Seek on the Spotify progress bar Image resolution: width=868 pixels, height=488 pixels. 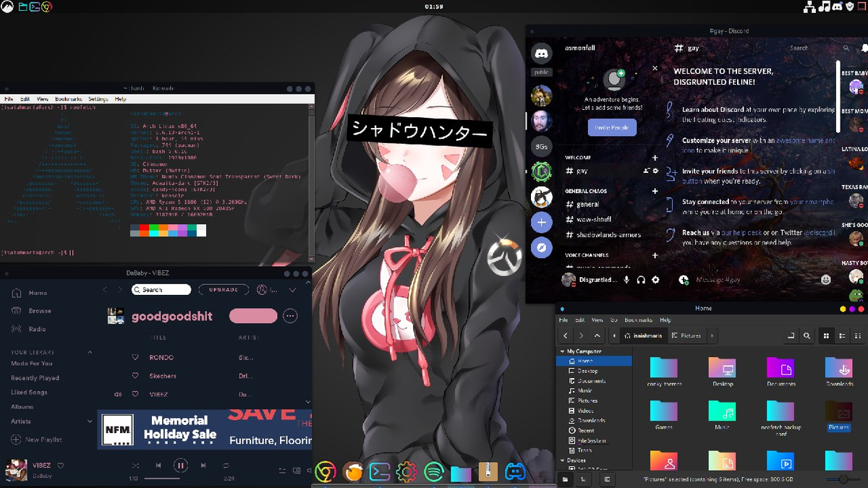click(181, 479)
